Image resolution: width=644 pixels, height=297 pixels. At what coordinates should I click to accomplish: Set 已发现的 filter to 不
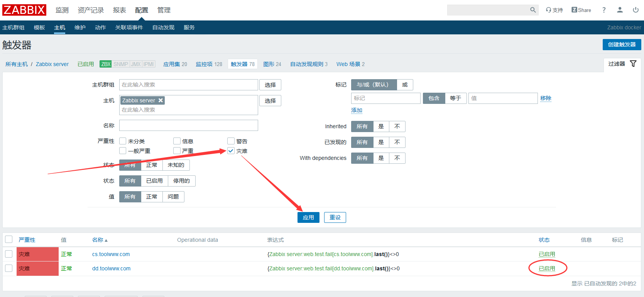coord(397,142)
